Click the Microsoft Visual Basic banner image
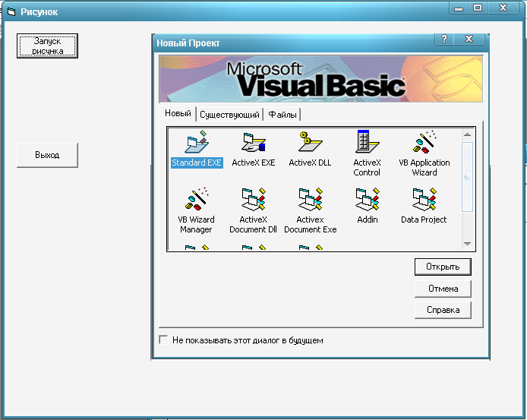This screenshot has width=527, height=420. pyautogui.click(x=321, y=79)
